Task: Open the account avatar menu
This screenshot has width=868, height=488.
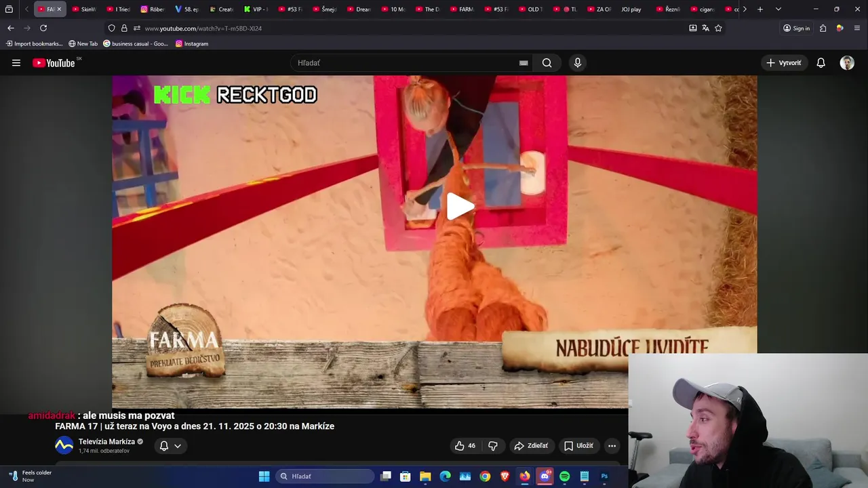Action: [x=847, y=63]
